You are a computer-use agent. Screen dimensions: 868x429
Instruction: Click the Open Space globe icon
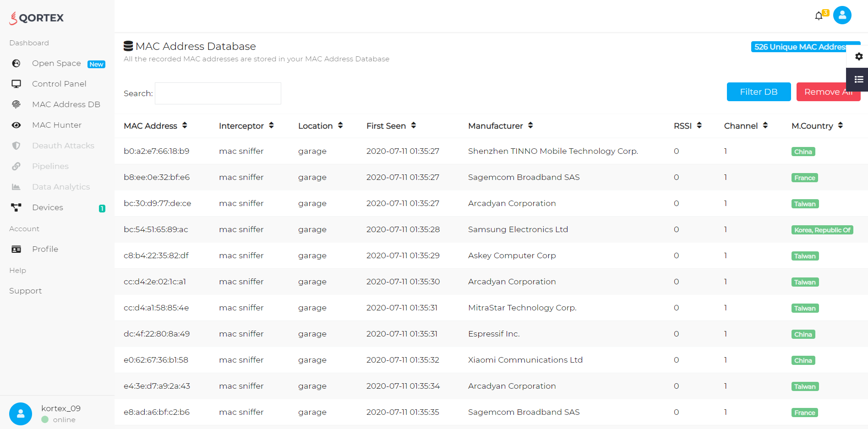[x=16, y=63]
